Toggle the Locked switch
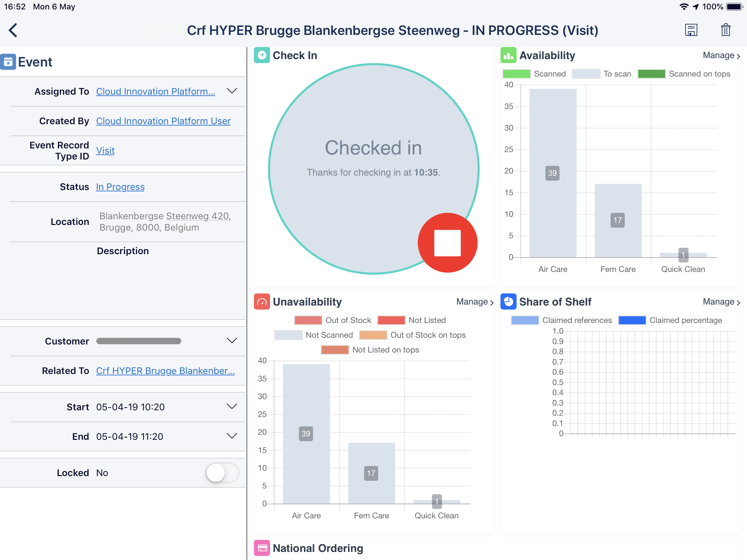 222,473
